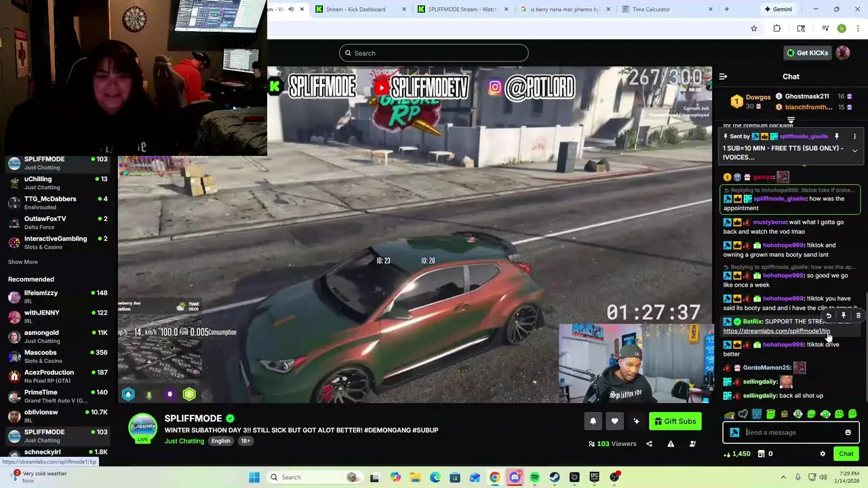Open the browser extensions puzzle icon

point(777,28)
